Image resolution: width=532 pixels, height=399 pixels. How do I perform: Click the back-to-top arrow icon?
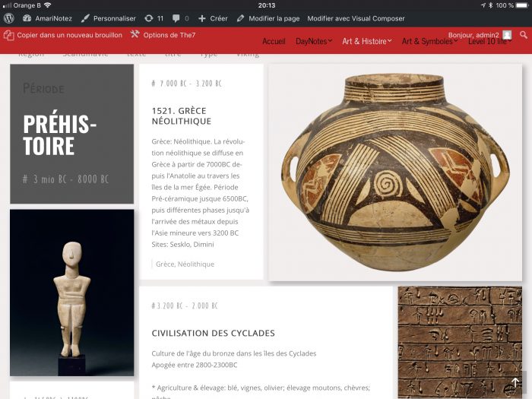pos(515,383)
